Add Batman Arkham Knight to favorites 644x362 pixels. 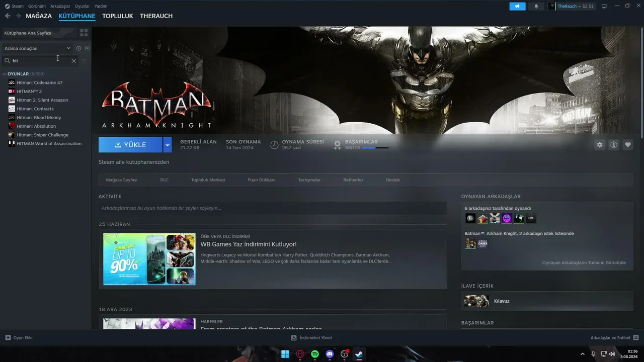coord(628,145)
